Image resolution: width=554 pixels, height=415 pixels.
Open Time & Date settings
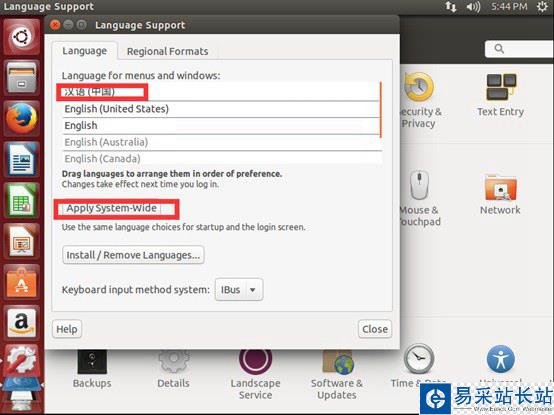click(419, 366)
